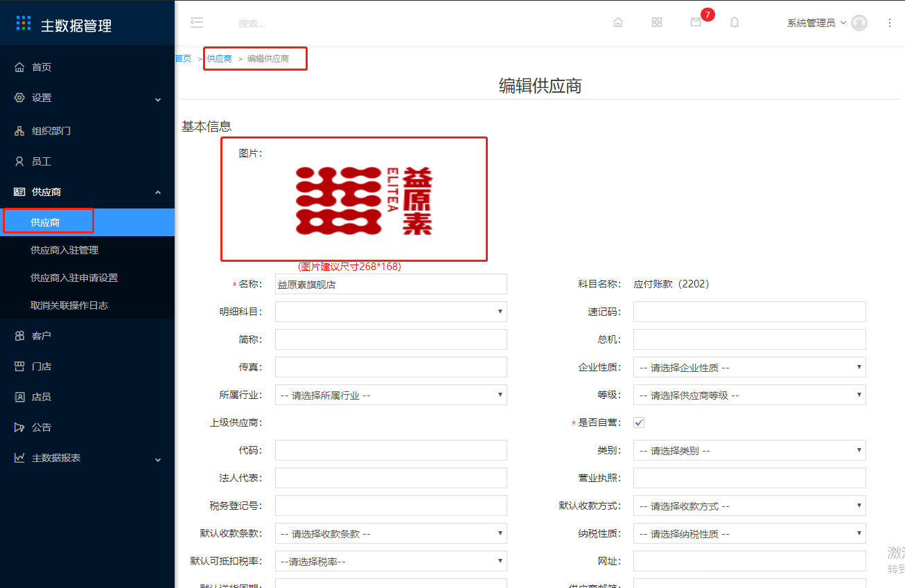The height and width of the screenshot is (588, 905).
Task: Click the 首页 breadcrumb link
Action: pos(183,59)
